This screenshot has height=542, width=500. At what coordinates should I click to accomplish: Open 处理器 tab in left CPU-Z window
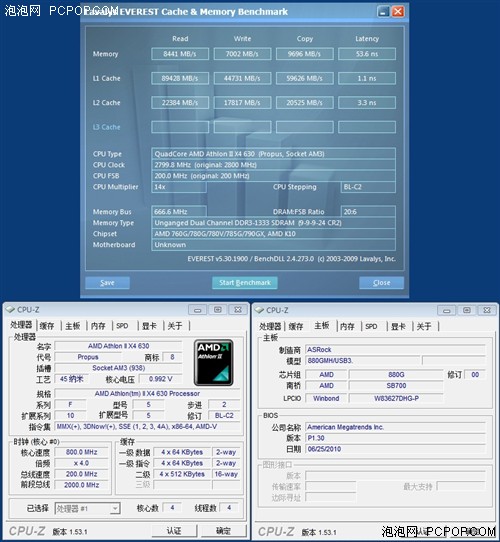(x=21, y=325)
